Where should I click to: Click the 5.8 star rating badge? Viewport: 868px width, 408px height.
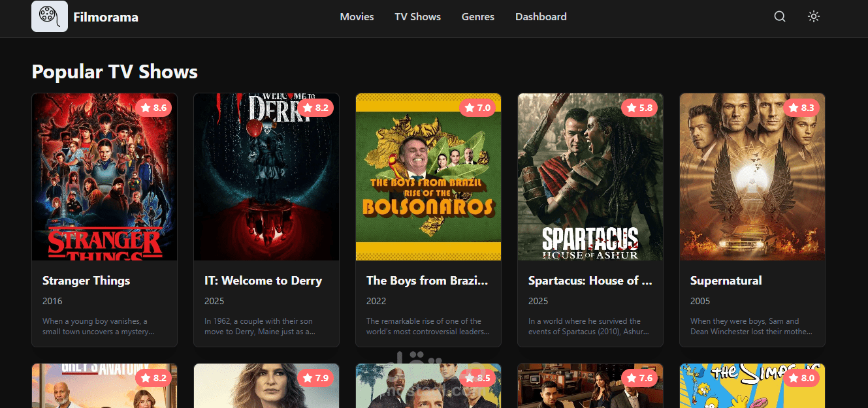click(x=639, y=108)
